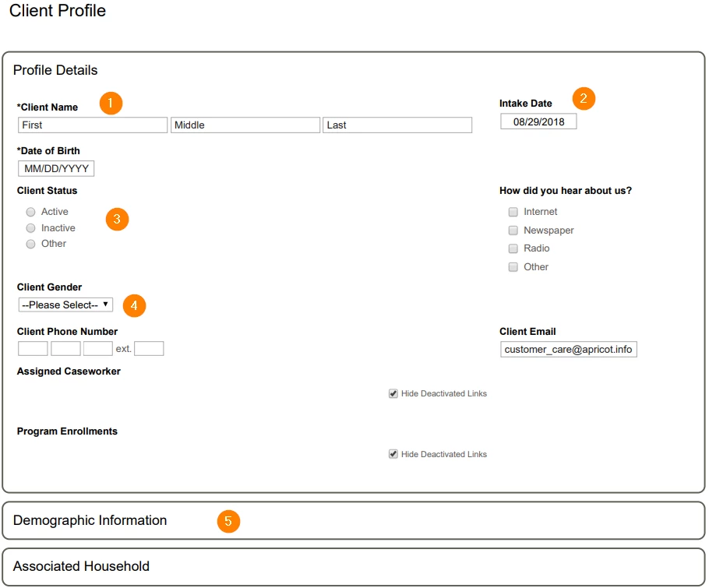Screen dimensions: 709x588
Task: Focus the Client Email field
Action: [x=569, y=350]
